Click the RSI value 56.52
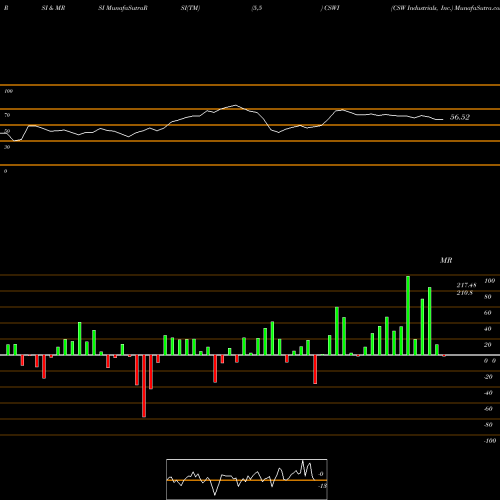This screenshot has width=500, height=500. 460,117
